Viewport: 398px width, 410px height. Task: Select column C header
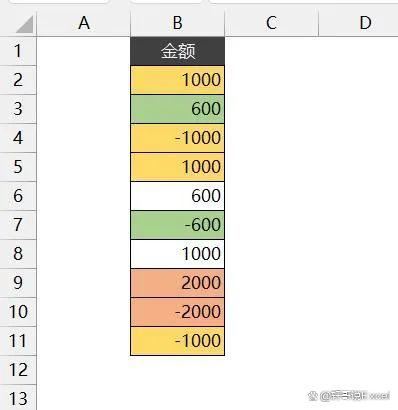click(272, 23)
